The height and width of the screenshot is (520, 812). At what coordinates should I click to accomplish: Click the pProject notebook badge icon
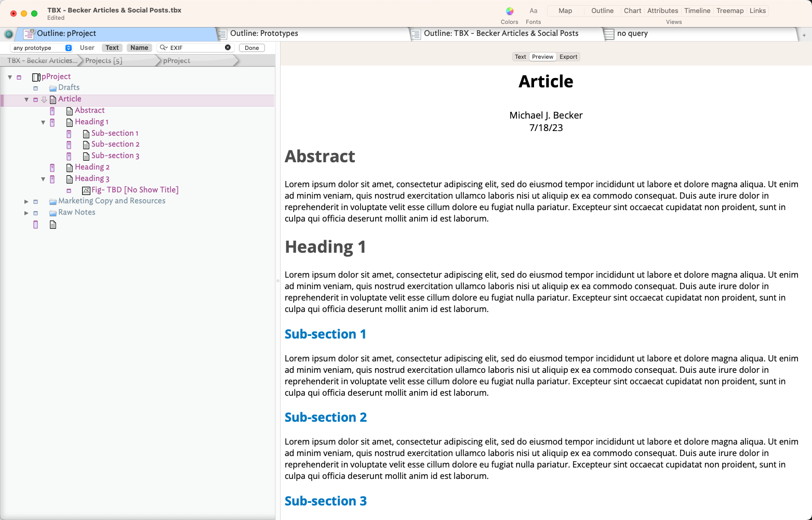point(36,77)
